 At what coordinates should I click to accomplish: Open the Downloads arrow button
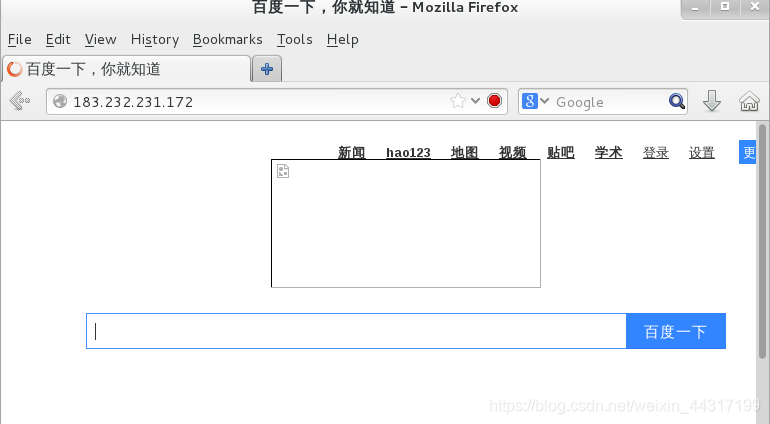point(712,101)
